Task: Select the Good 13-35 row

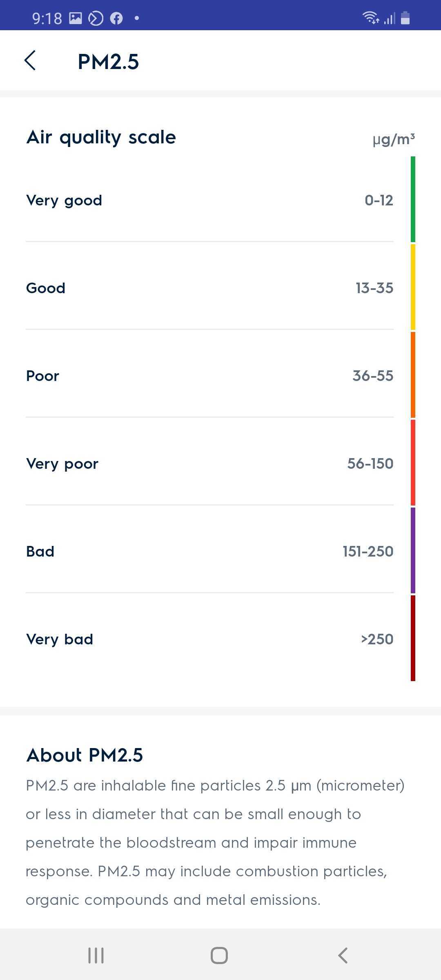Action: click(x=209, y=288)
